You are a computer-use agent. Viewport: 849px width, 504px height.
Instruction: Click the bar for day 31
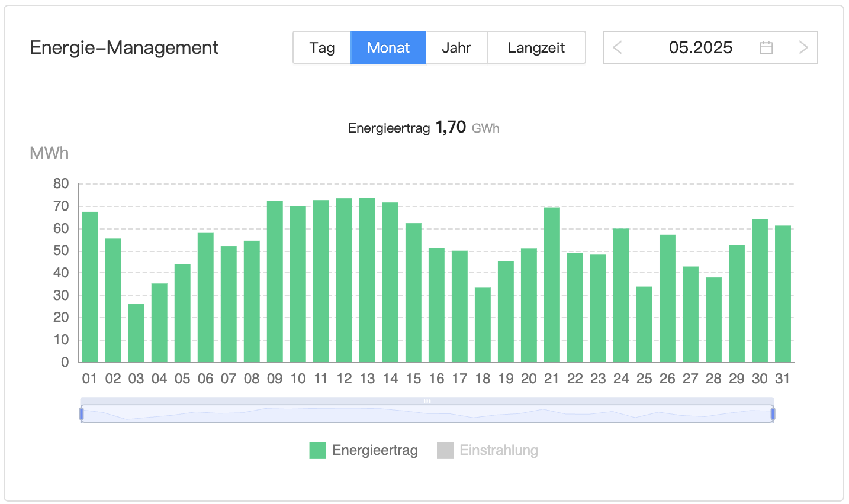[783, 294]
